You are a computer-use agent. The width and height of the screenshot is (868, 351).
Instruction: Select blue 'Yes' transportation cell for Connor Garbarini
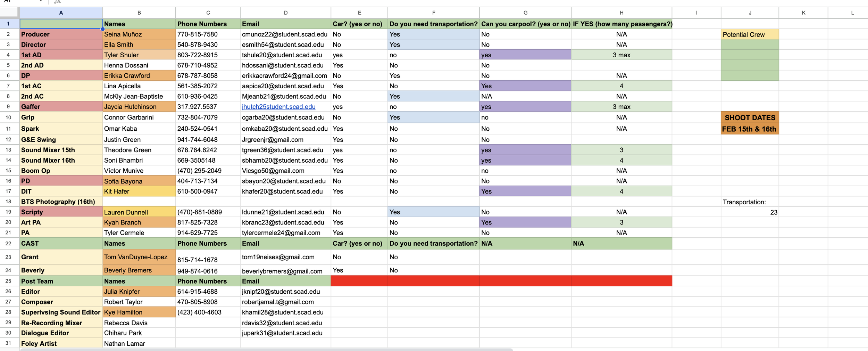point(433,117)
